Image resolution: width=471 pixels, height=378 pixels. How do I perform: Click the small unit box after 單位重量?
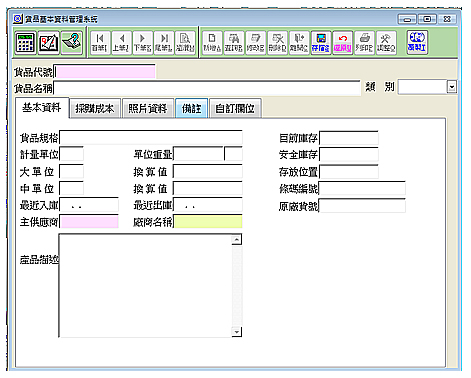pyautogui.click(x=233, y=154)
